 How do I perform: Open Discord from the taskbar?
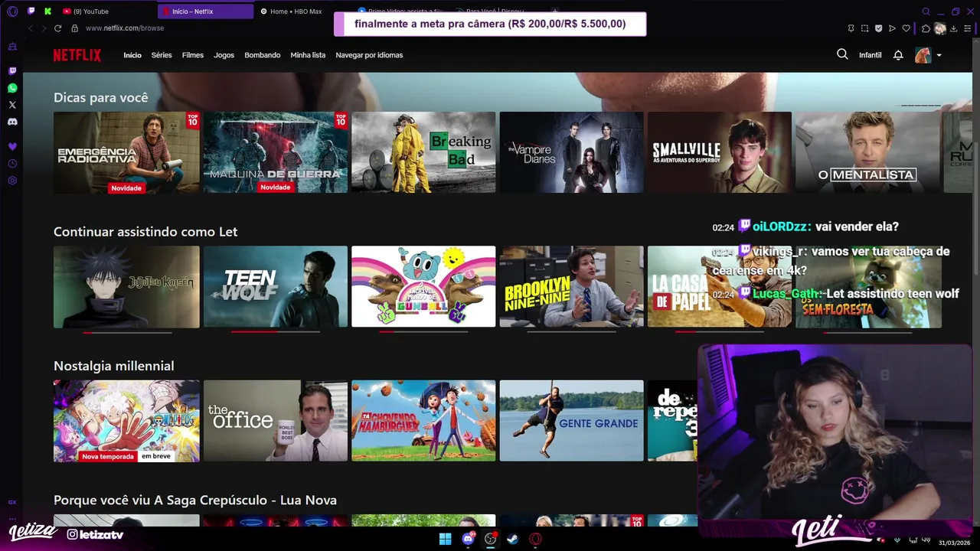coord(468,539)
